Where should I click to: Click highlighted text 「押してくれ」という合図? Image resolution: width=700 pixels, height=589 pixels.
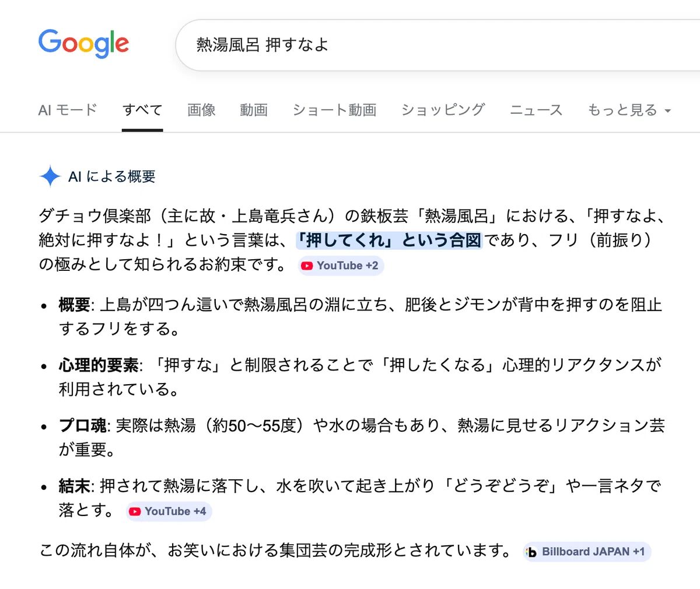(x=389, y=240)
